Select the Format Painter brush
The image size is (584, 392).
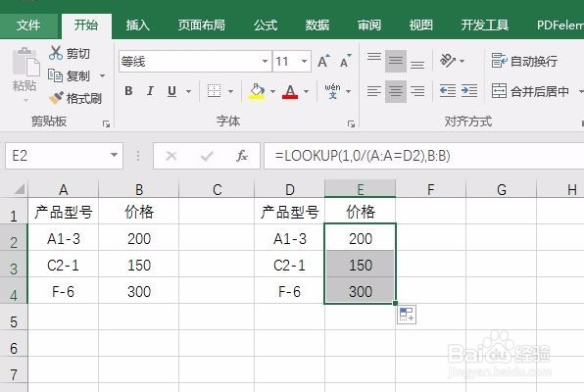56,98
